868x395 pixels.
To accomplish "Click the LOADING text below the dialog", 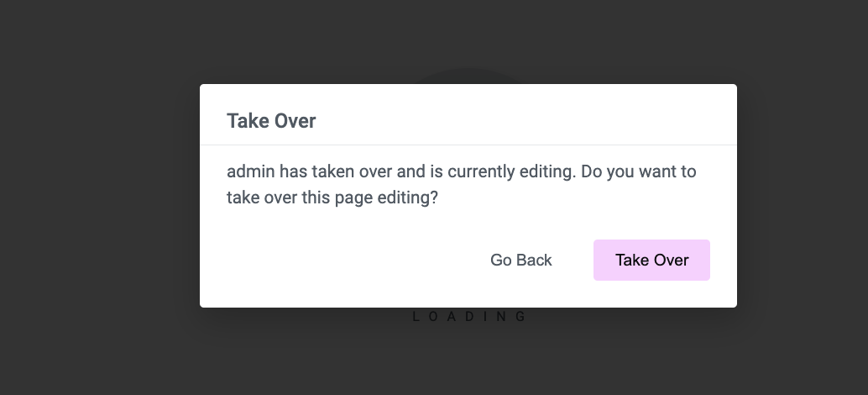I will click(469, 316).
